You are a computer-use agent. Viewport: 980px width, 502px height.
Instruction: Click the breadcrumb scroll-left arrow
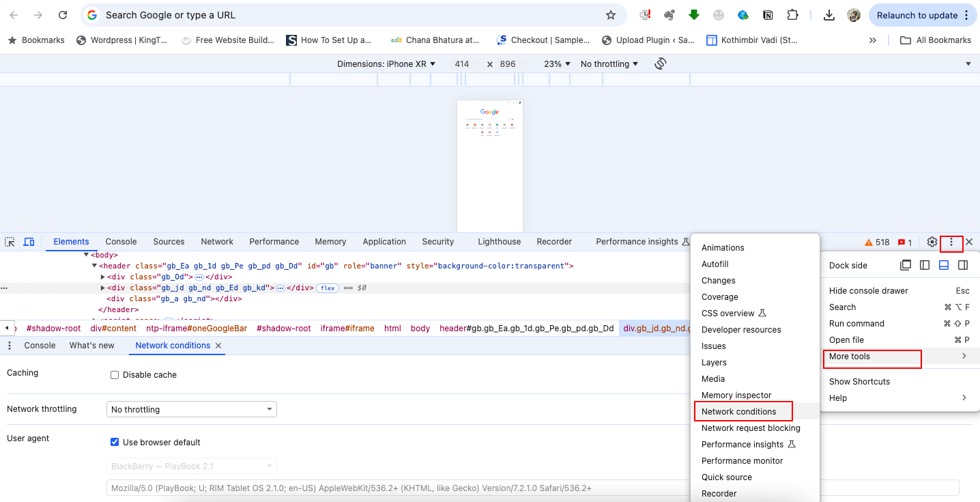click(8, 329)
